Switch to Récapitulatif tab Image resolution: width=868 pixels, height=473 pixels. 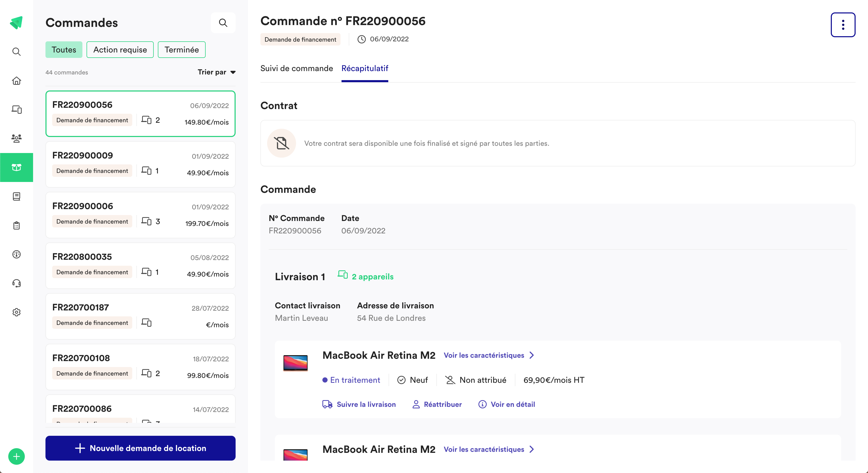click(365, 68)
